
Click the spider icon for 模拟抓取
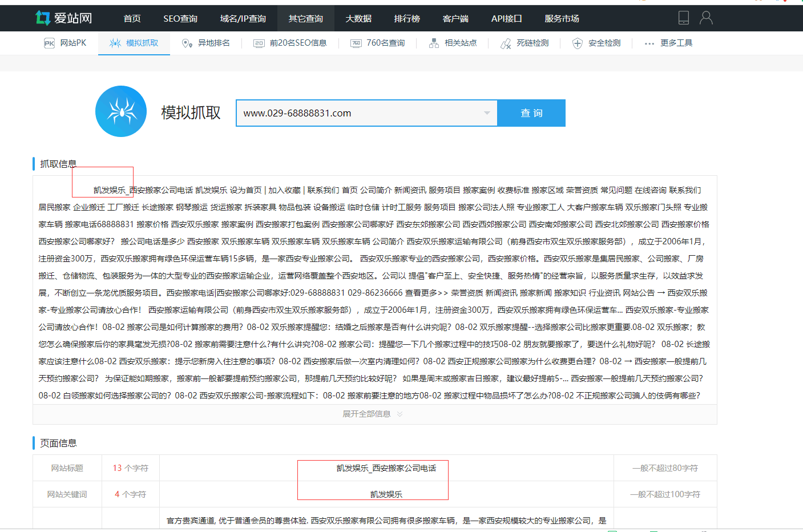pyautogui.click(x=115, y=43)
